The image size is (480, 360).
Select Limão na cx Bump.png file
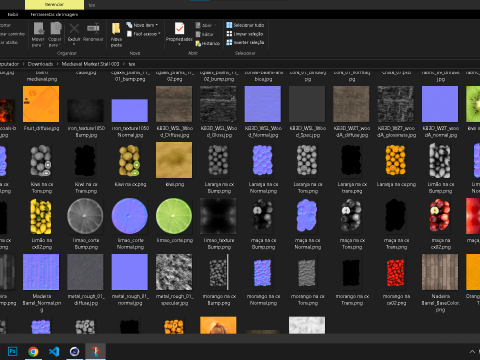pyautogui.click(x=440, y=160)
